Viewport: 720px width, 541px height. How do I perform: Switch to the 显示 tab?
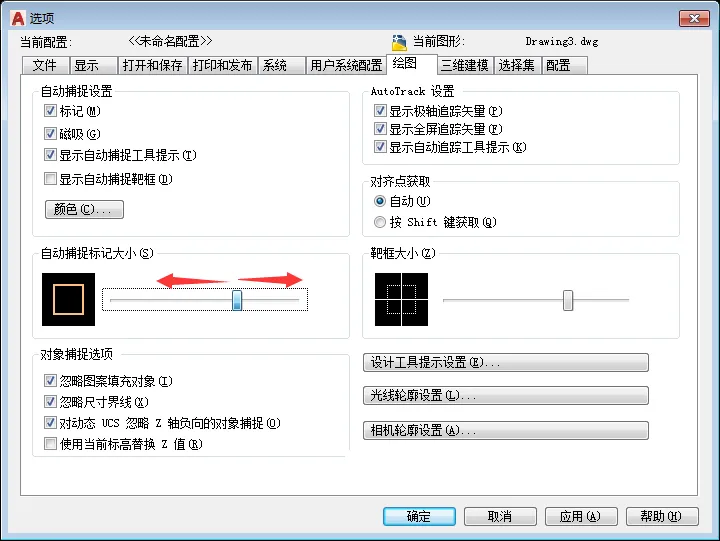[93, 66]
